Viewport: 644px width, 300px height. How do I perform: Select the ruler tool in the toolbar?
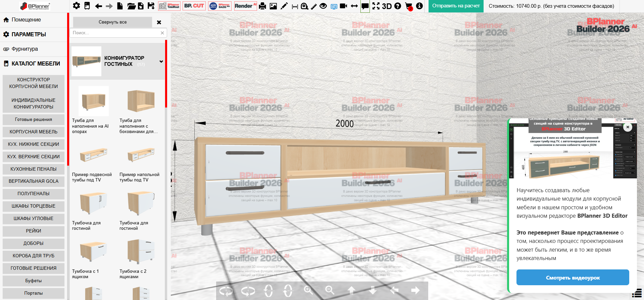click(314, 6)
